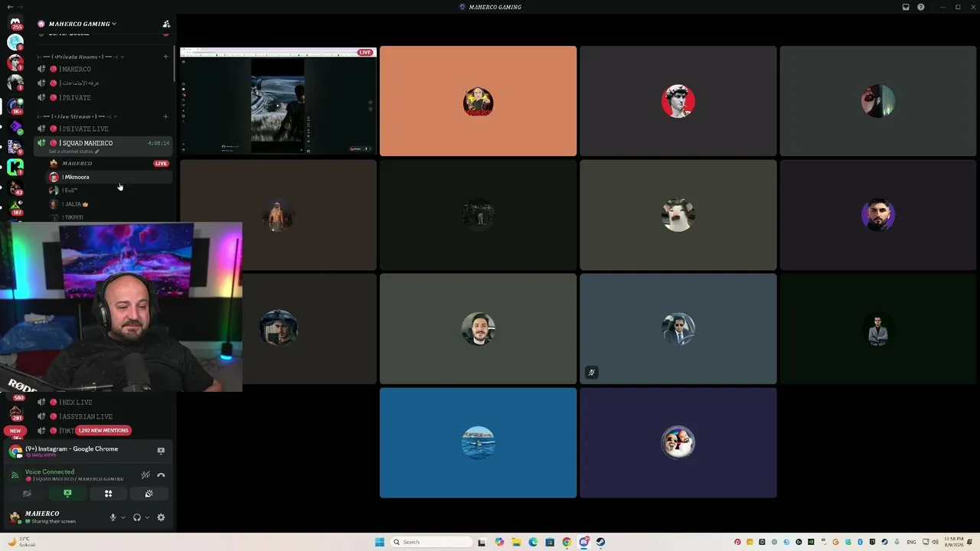Deafen audio with the headphones icon
Image resolution: width=980 pixels, height=551 pixels.
(137, 517)
